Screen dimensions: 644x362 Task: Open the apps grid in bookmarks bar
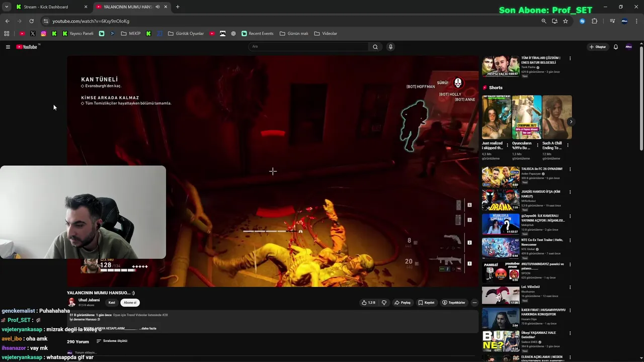point(7,34)
